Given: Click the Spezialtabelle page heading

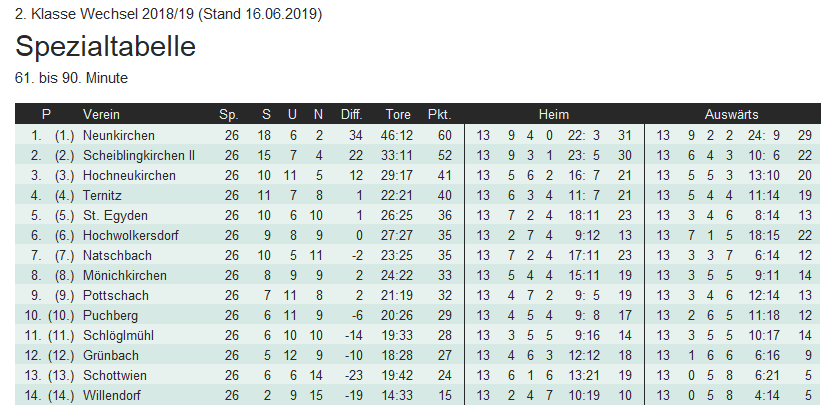Looking at the screenshot, I should pos(105,47).
